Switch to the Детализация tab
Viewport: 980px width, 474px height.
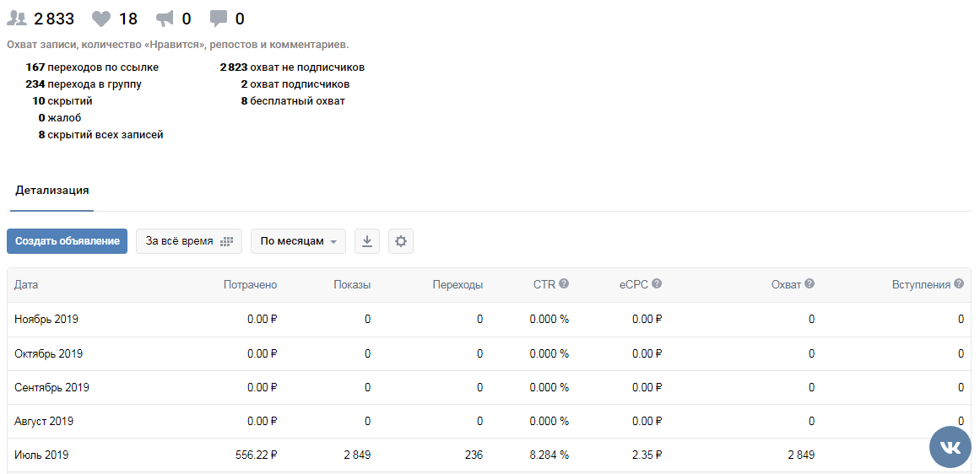(51, 191)
